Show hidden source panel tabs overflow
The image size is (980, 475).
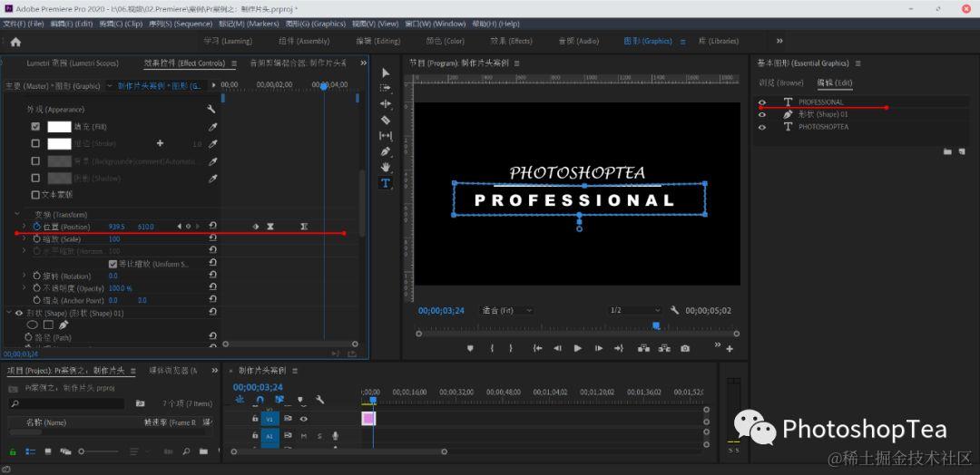coord(363,63)
